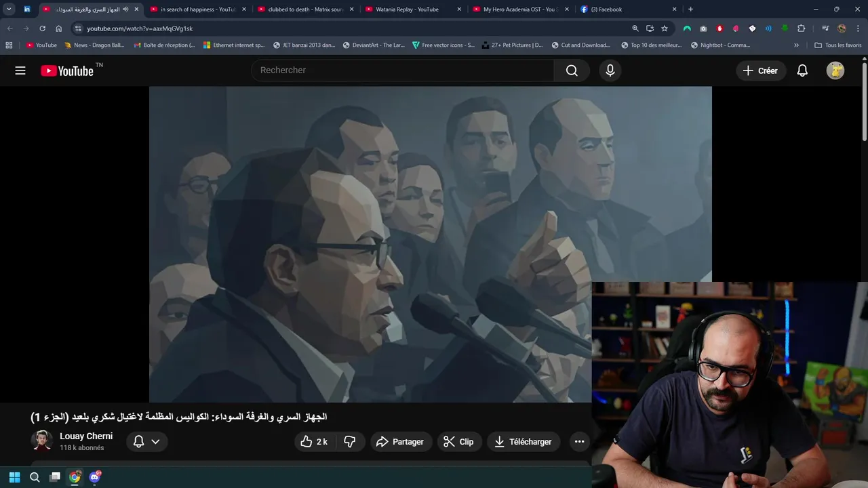Open the YouTube guide hamburger menu
Viewport: 868px width, 488px height.
[20, 70]
